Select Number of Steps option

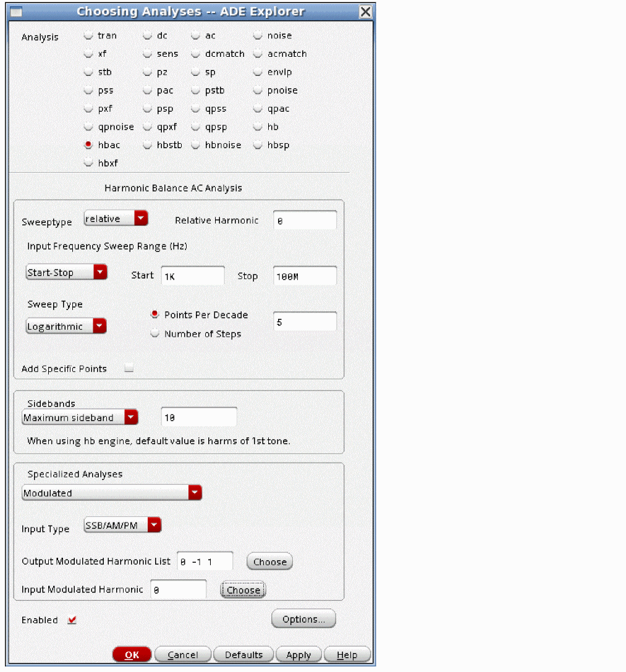[154, 334]
